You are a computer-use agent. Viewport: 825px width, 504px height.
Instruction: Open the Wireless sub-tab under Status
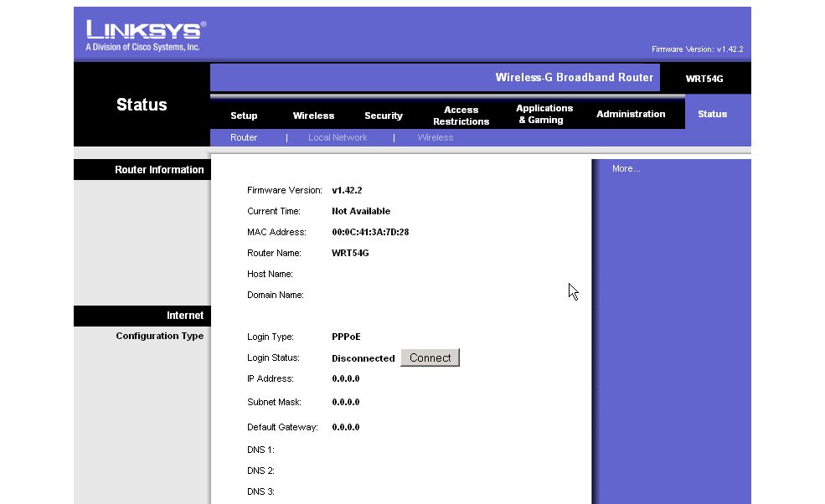(435, 137)
